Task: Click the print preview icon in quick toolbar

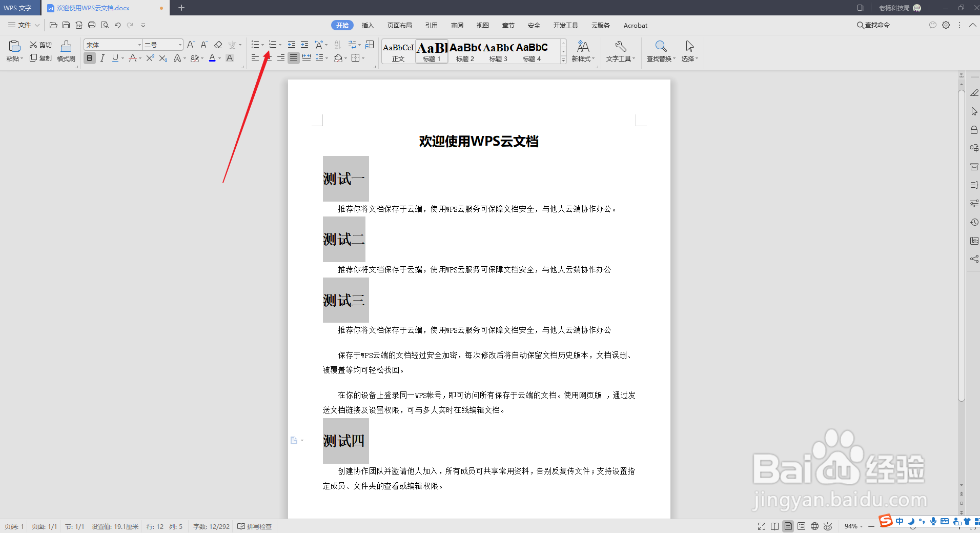Action: point(105,25)
